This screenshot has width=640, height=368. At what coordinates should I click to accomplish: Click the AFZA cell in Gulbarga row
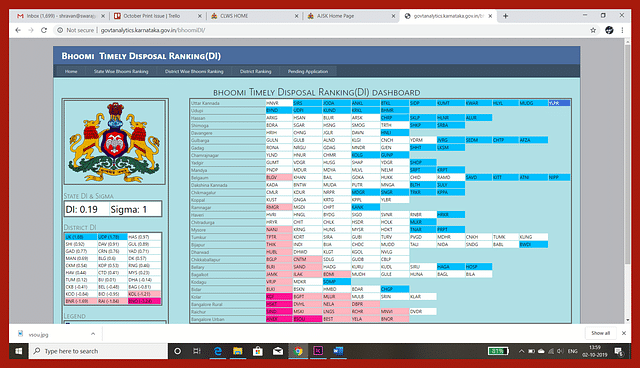[533, 140]
